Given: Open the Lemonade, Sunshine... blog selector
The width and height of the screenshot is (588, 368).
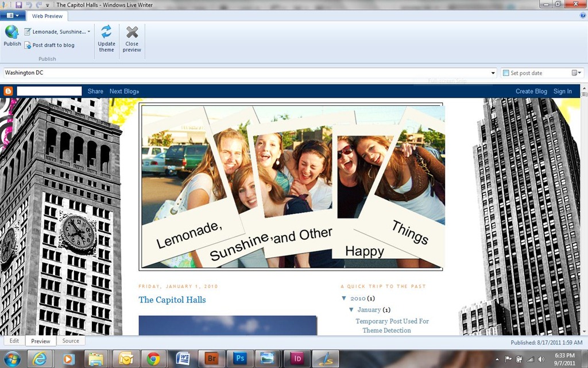Looking at the screenshot, I should pyautogui.click(x=57, y=32).
